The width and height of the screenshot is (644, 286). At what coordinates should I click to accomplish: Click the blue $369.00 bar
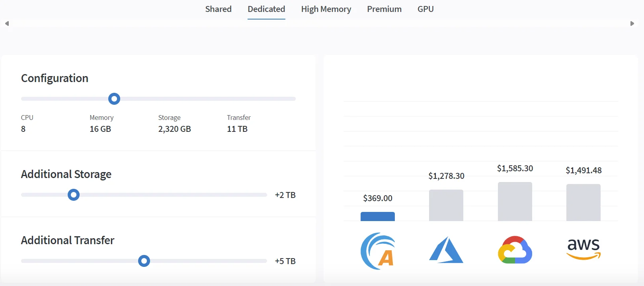click(x=378, y=216)
